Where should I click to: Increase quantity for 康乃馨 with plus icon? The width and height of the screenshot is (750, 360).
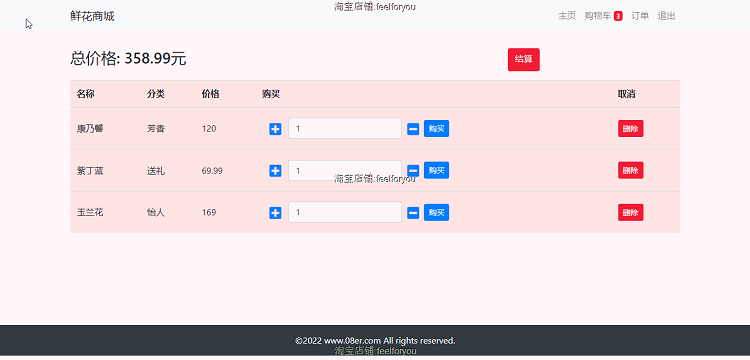275,129
